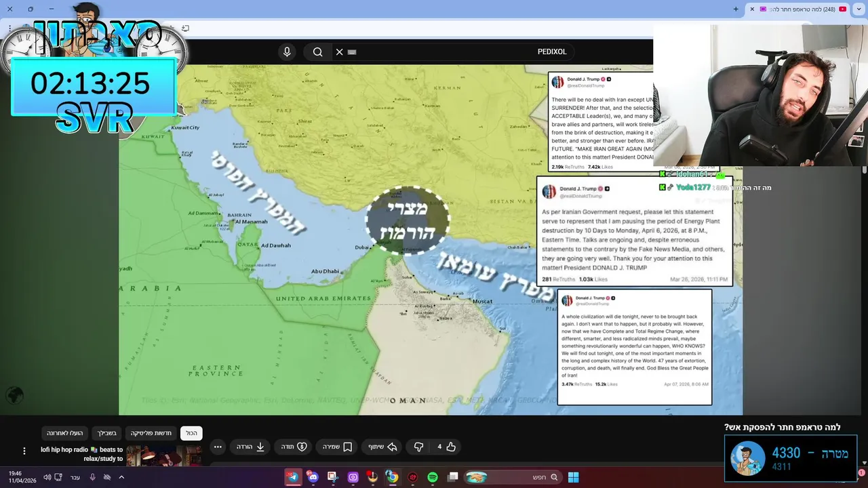
Task: Open Snipping Tool from the taskbar
Action: pyautogui.click(x=332, y=477)
